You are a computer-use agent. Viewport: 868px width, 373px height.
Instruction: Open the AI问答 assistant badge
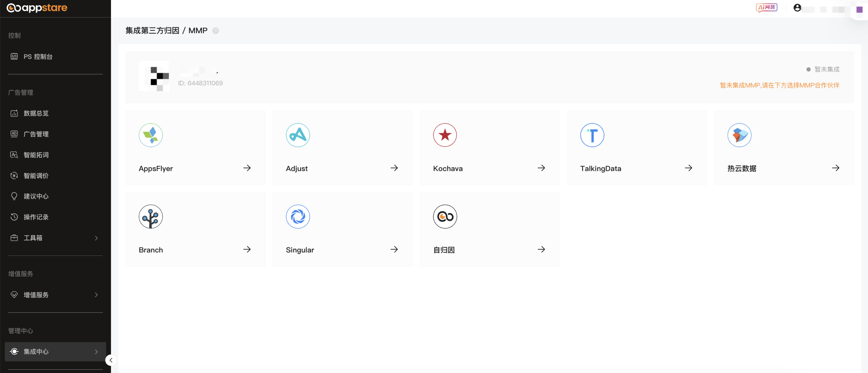767,7
